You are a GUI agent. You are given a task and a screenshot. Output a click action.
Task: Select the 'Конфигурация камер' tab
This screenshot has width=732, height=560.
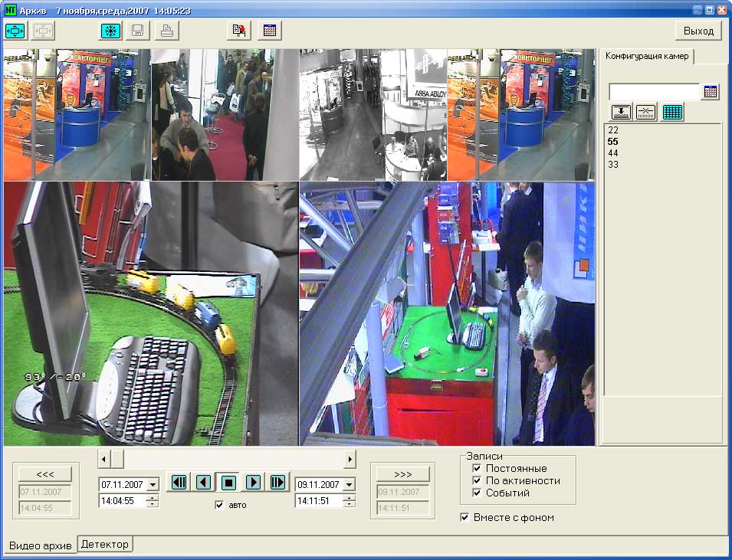click(x=648, y=56)
